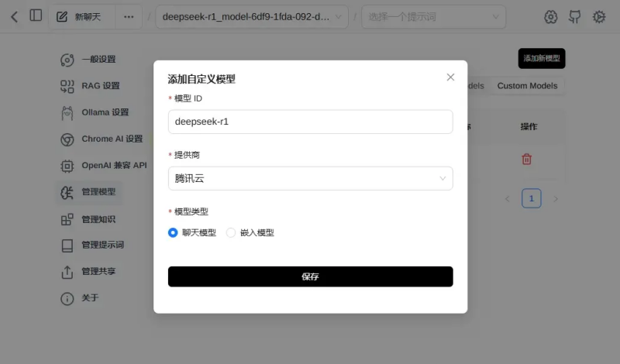
Task: Click the 管理共享 upload icon
Action: coord(67,272)
